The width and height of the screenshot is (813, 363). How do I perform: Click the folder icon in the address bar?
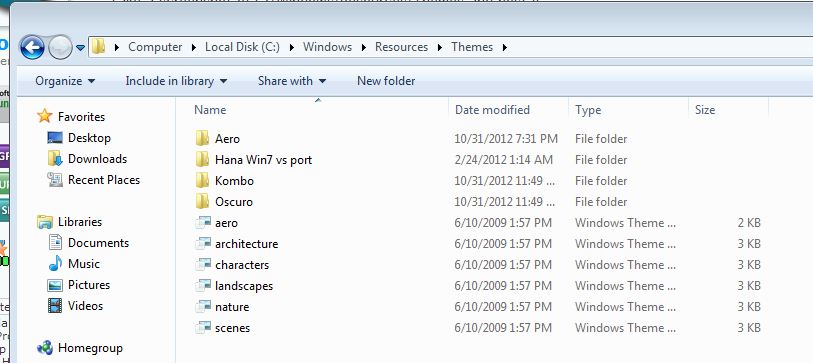tap(98, 47)
